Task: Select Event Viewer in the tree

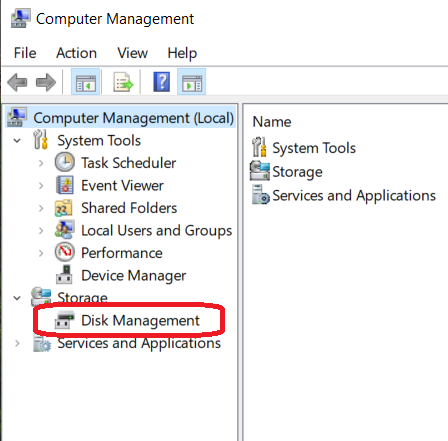Action: tap(122, 186)
